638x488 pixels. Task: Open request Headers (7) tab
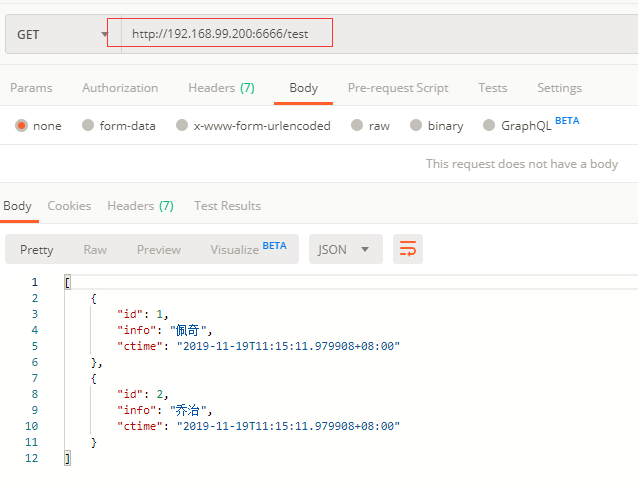(221, 88)
